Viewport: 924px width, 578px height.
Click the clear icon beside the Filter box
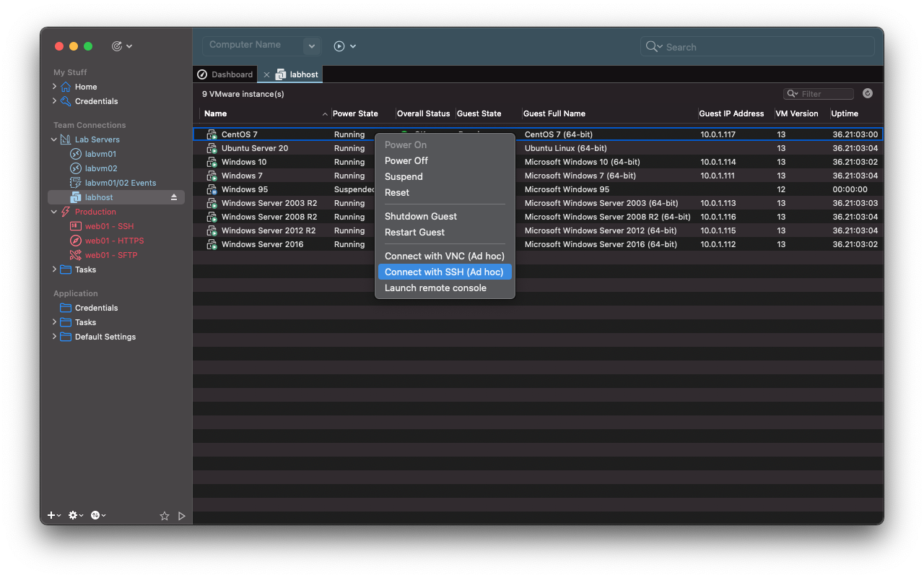click(x=867, y=93)
